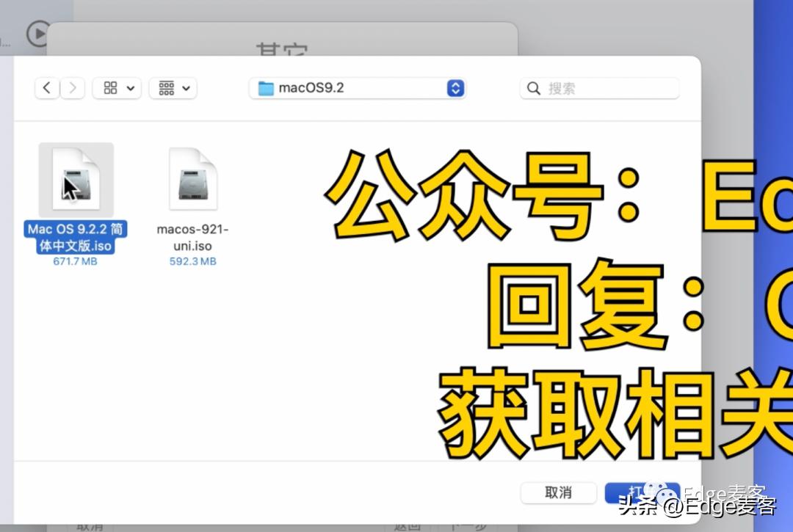Click the blue 打开 open button

point(642,492)
